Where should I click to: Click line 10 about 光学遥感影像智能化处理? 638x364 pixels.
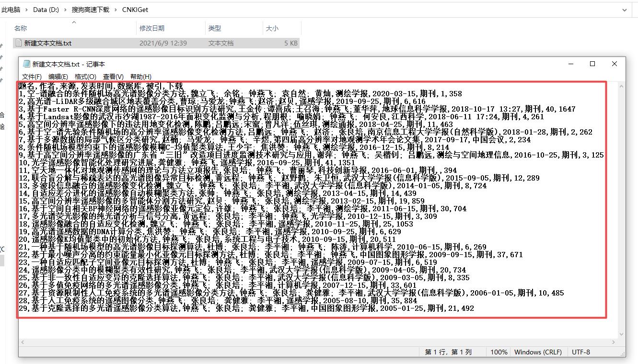tap(187, 163)
